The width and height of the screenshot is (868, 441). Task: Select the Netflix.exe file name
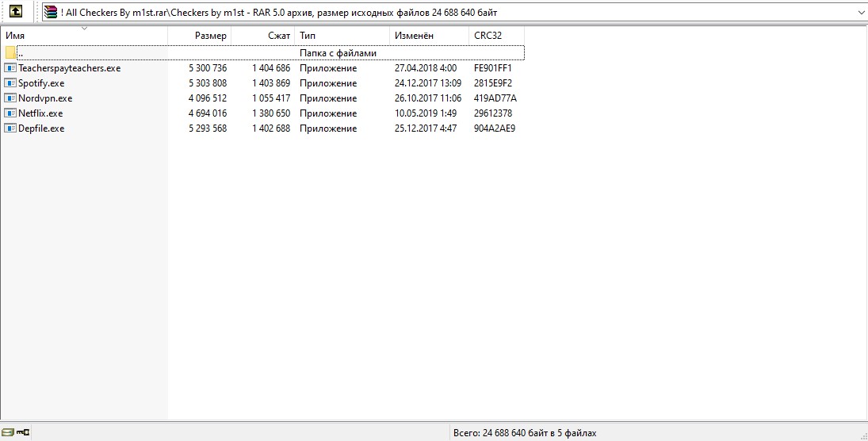pos(40,113)
